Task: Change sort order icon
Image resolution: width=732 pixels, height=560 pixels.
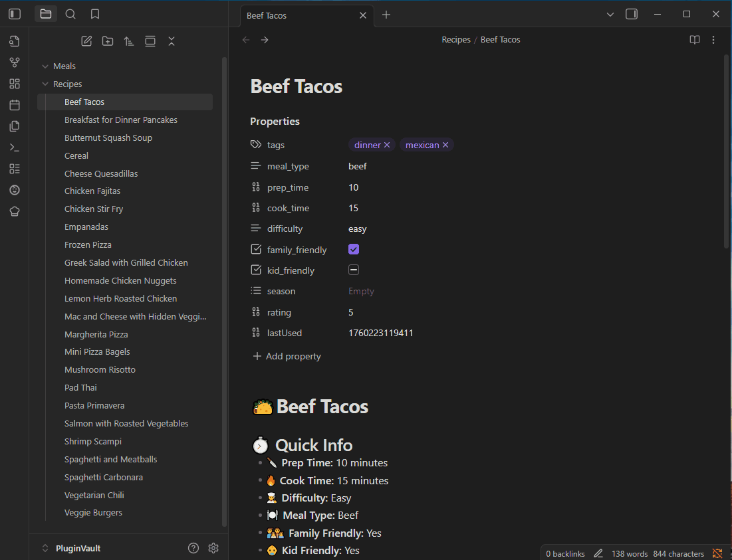Action: point(129,41)
